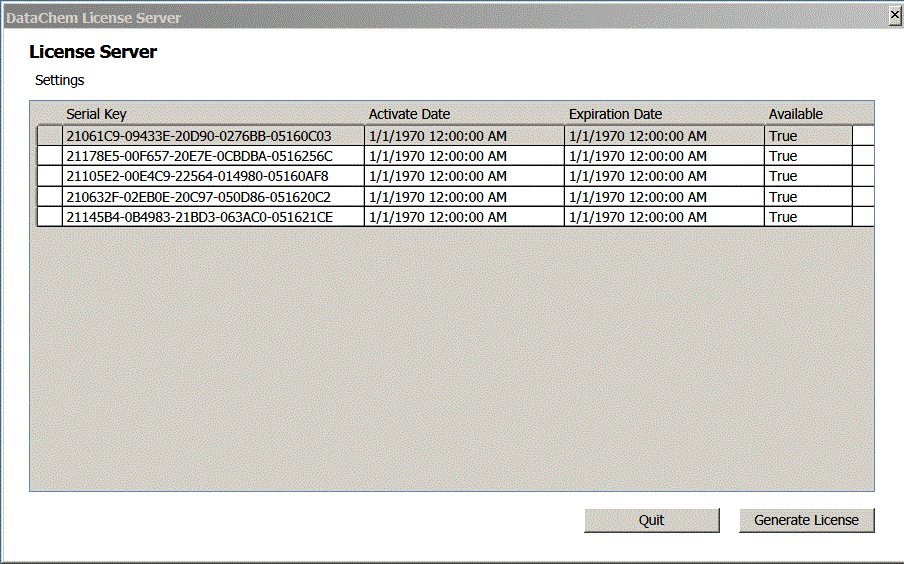Click Available True cell of 210632F row

click(x=808, y=197)
